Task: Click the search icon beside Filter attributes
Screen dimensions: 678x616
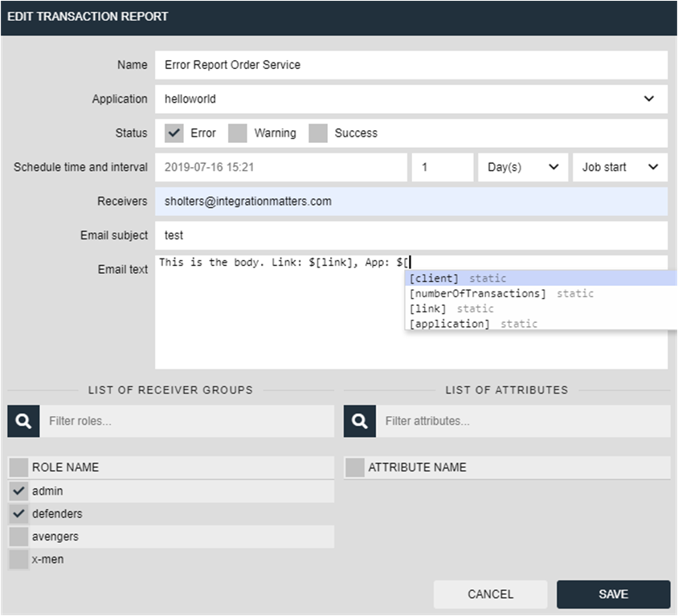Action: click(360, 421)
